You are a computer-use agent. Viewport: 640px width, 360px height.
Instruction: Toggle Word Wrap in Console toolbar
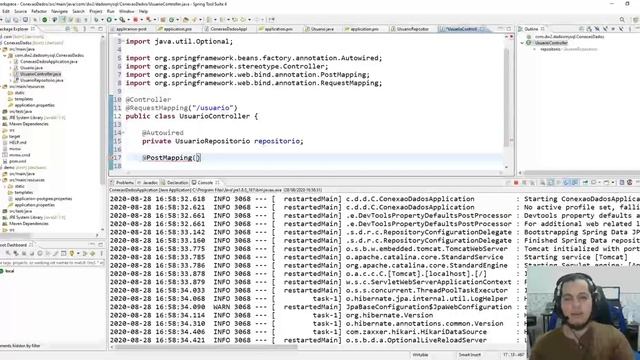(558, 182)
